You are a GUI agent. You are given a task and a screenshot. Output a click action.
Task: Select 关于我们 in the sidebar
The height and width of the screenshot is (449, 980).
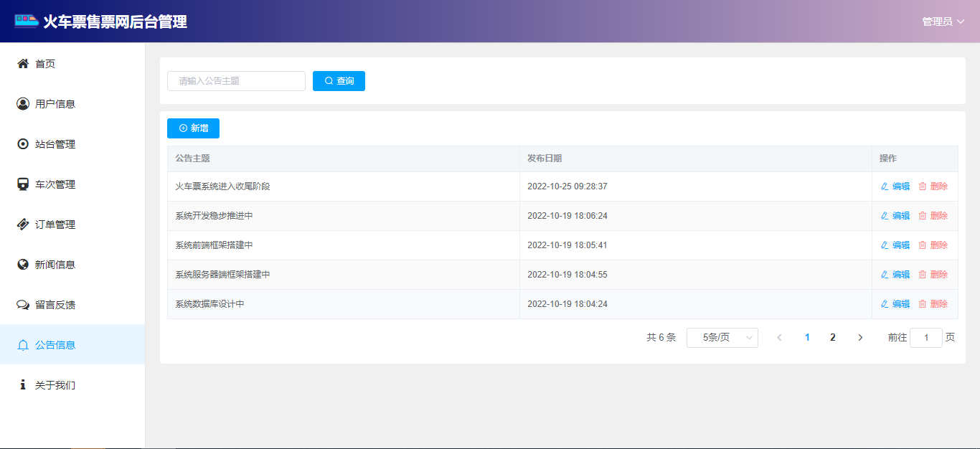[55, 385]
